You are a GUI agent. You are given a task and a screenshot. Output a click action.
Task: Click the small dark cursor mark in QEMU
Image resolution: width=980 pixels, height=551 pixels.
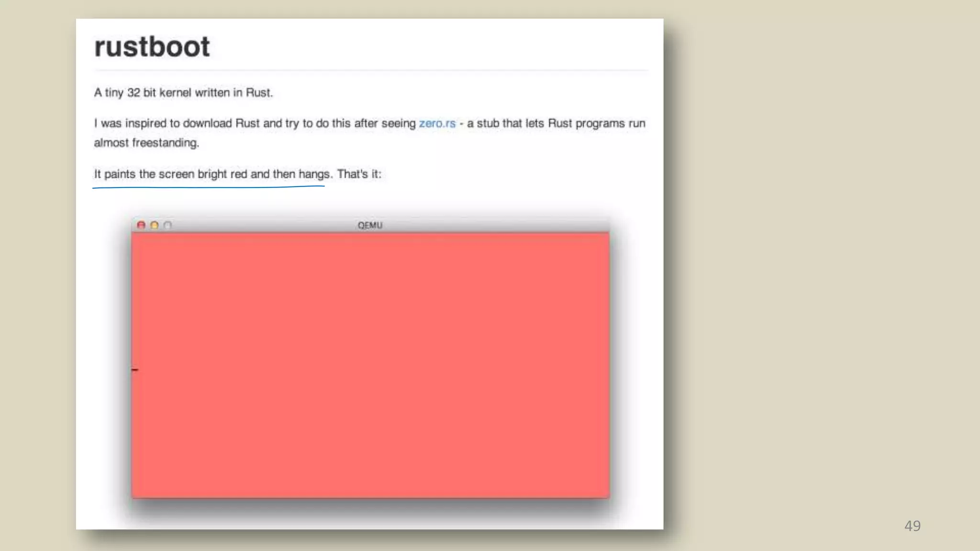tap(135, 370)
